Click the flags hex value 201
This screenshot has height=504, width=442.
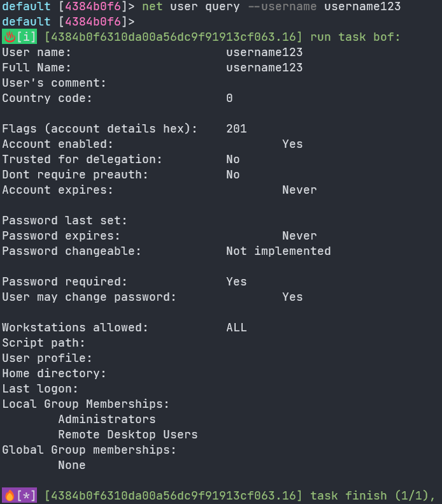(x=236, y=129)
